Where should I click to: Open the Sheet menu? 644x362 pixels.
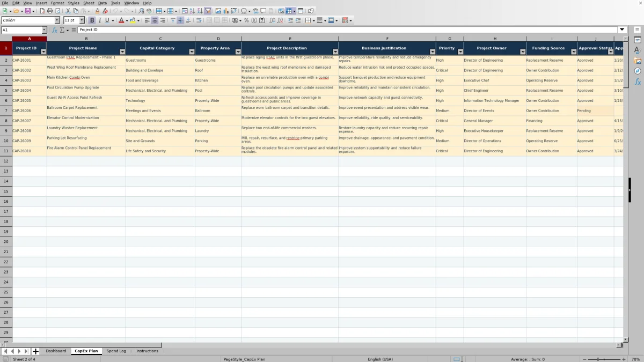(x=89, y=3)
